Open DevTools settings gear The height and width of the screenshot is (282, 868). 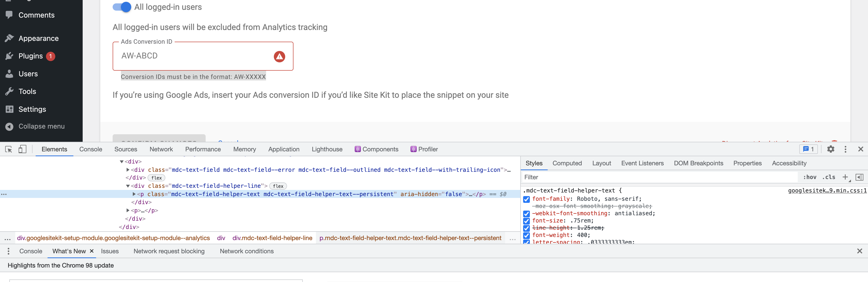831,149
